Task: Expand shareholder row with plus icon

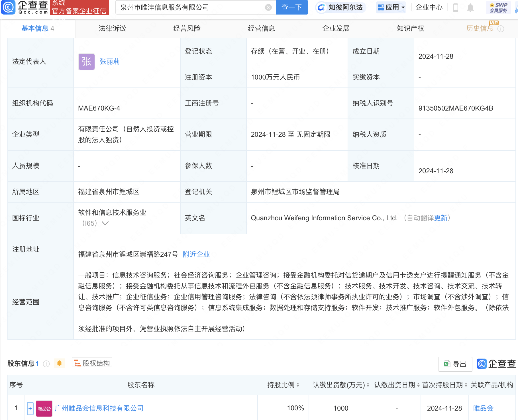Action: (x=30, y=408)
